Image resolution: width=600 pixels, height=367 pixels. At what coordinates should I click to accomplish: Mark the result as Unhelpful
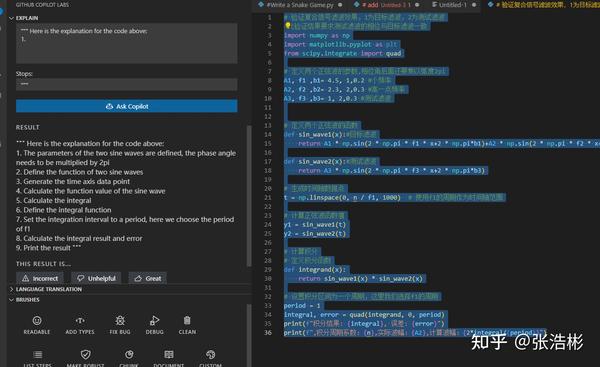pyautogui.click(x=96, y=278)
